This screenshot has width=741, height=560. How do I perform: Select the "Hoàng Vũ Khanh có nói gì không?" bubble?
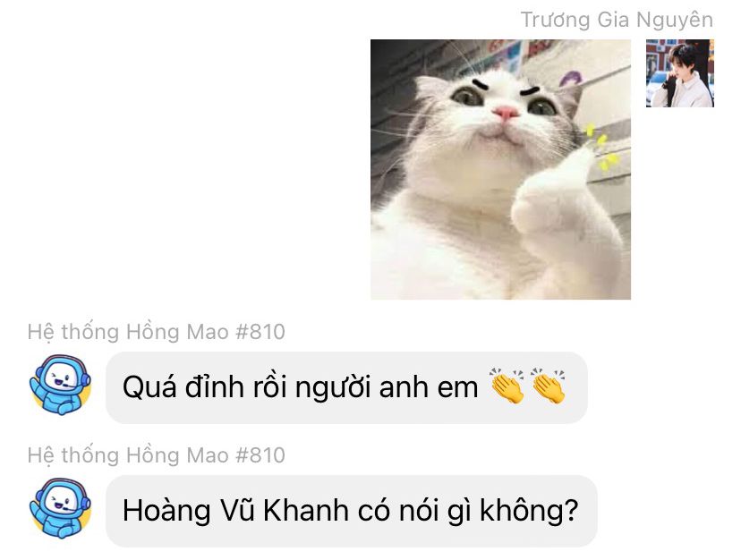[351, 511]
